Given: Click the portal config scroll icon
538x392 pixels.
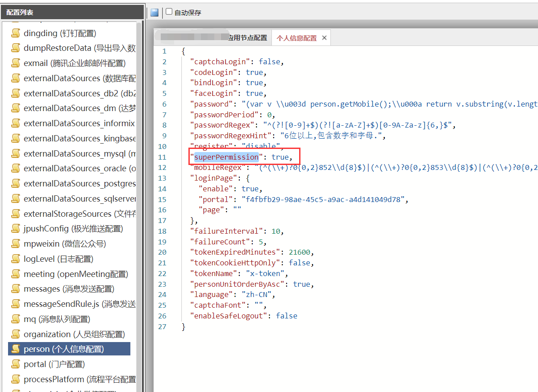Looking at the screenshot, I should click(16, 364).
